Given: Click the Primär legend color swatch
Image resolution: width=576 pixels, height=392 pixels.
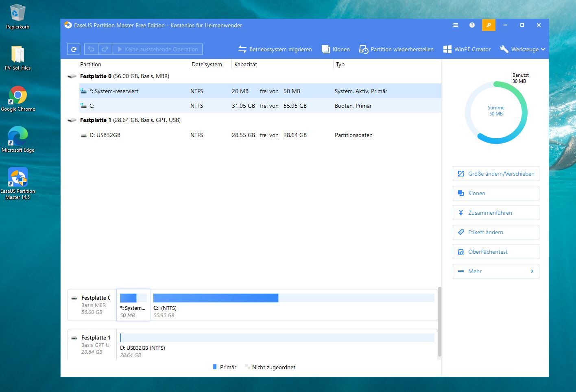Looking at the screenshot, I should [x=215, y=367].
